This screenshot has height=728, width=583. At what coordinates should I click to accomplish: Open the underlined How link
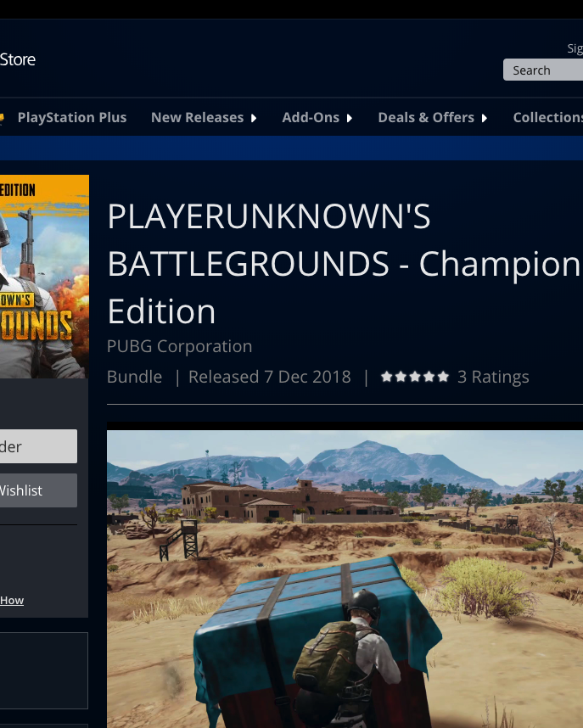12,600
